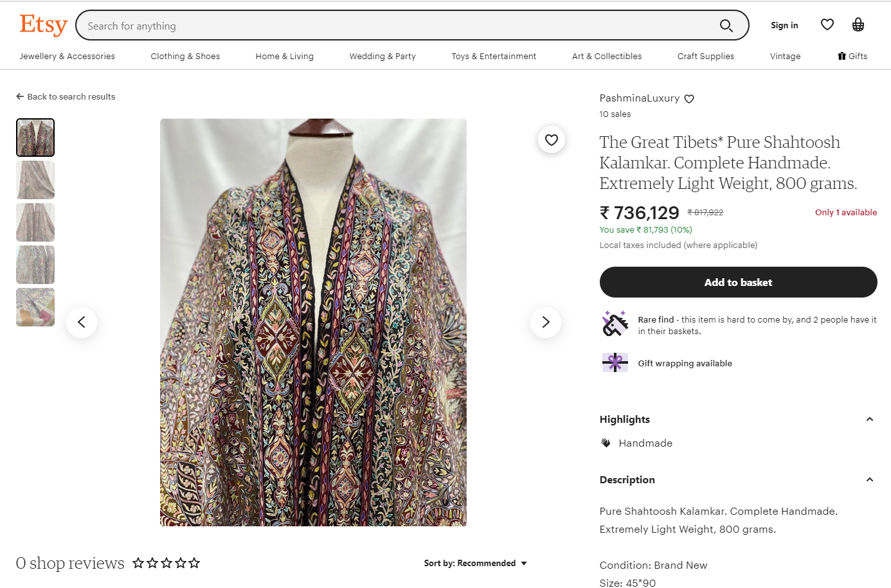Click the back arrow to search results
The height and width of the screenshot is (588, 891).
(20, 97)
